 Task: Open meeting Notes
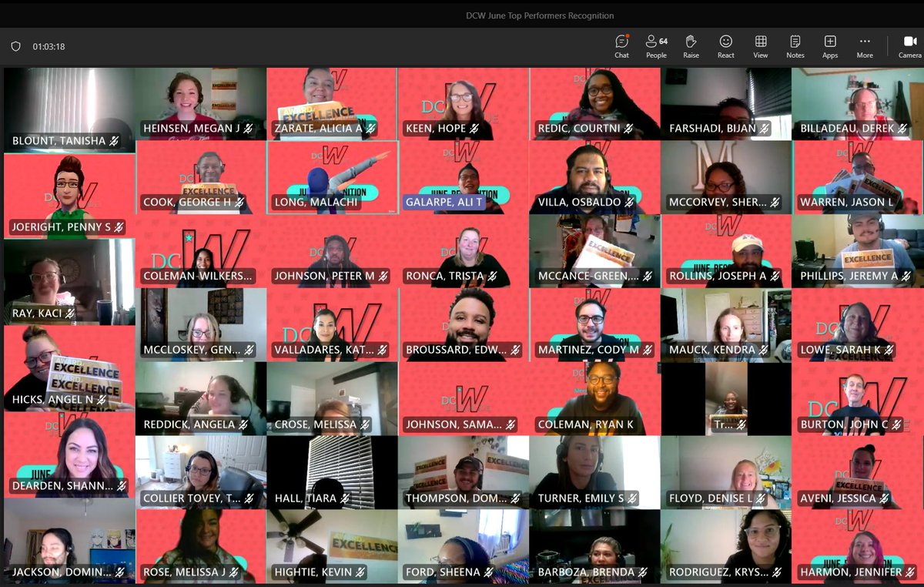pyautogui.click(x=795, y=46)
